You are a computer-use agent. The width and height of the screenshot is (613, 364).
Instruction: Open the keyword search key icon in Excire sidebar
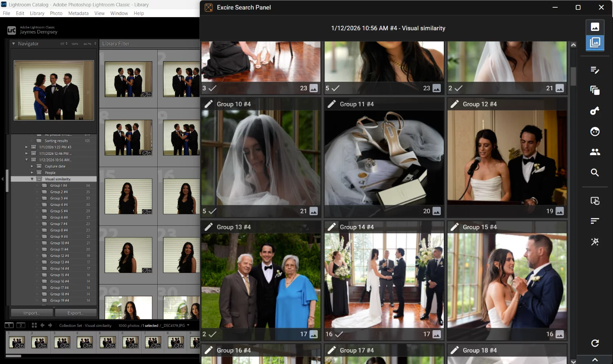595,111
